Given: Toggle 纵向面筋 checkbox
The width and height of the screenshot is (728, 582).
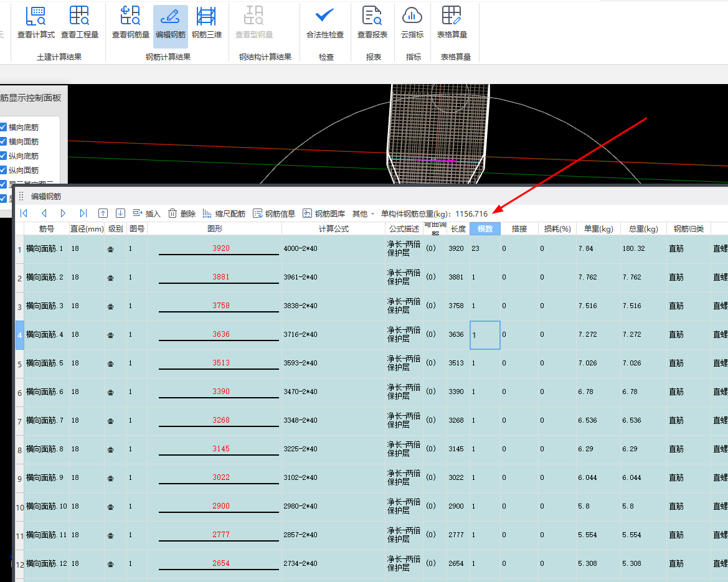Looking at the screenshot, I should (3, 170).
